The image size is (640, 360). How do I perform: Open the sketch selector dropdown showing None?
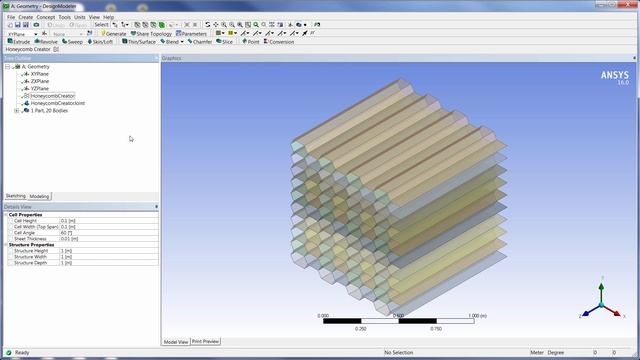pos(81,34)
